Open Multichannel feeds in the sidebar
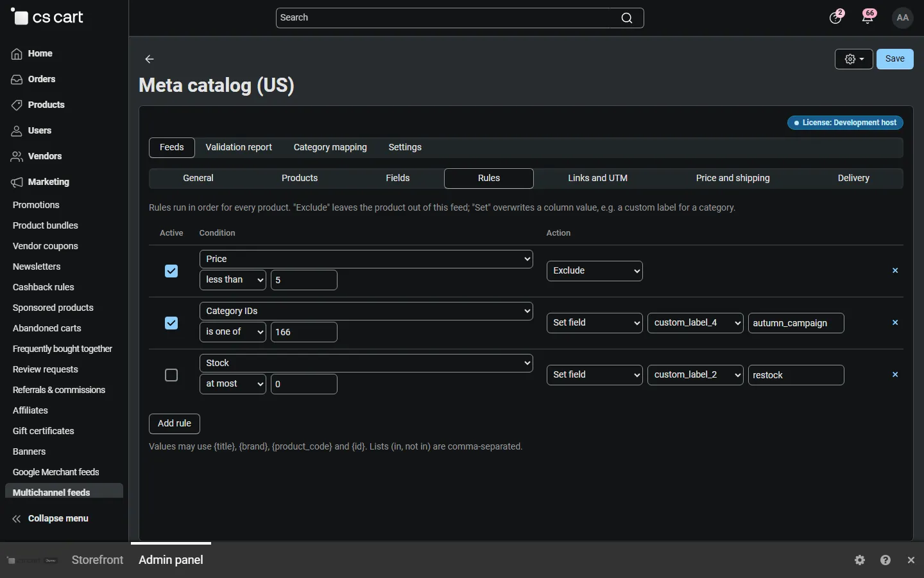Image resolution: width=924 pixels, height=578 pixels. click(x=64, y=492)
